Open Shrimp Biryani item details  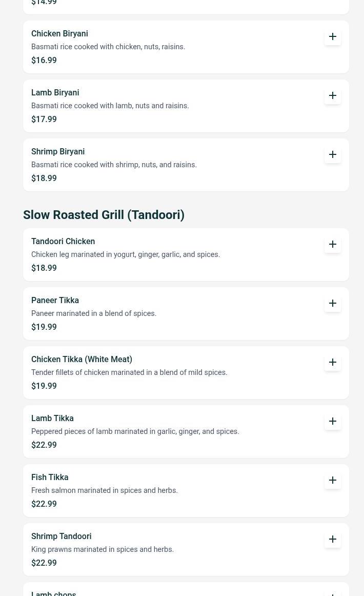(x=58, y=151)
